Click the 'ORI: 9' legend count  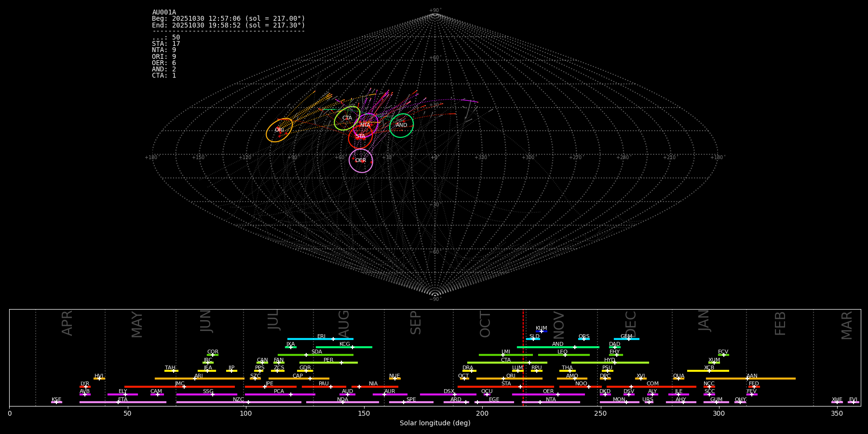pyautogui.click(x=164, y=57)
